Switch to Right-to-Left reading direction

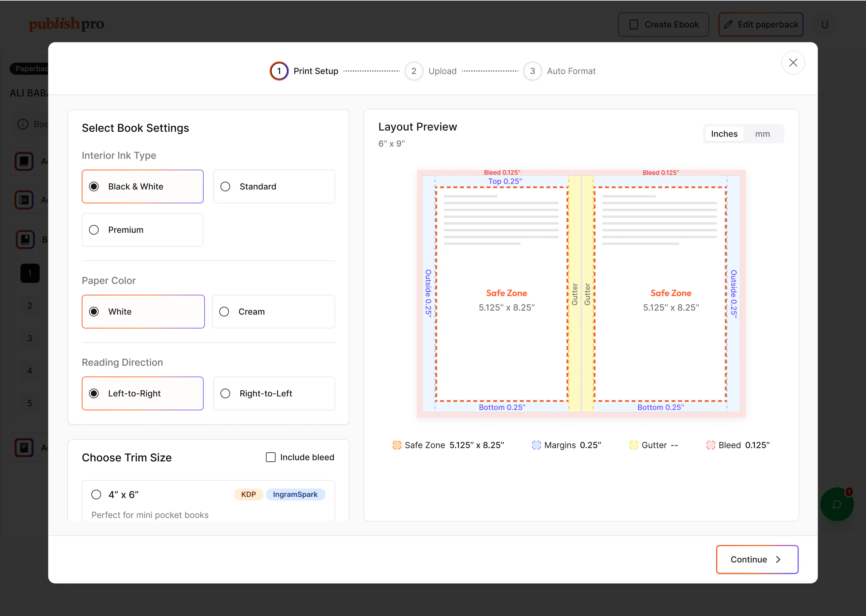pyautogui.click(x=274, y=393)
